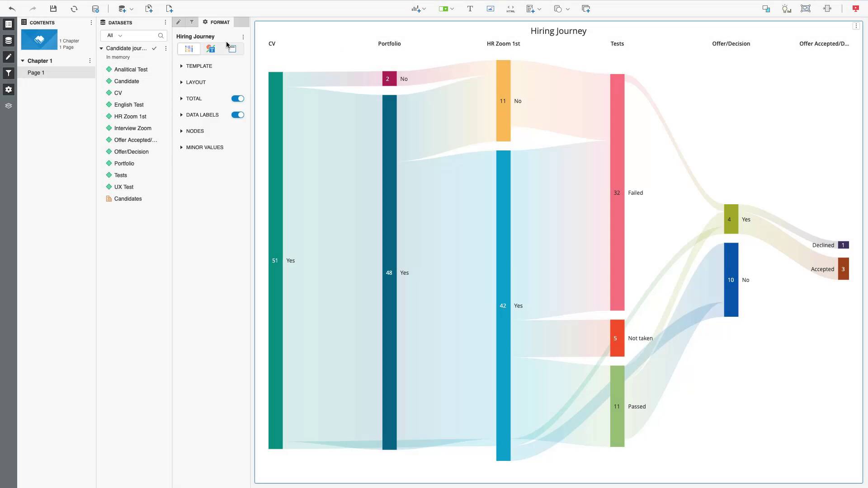The height and width of the screenshot is (488, 868).
Task: Click the Save icon in toolbar
Action: tap(53, 9)
